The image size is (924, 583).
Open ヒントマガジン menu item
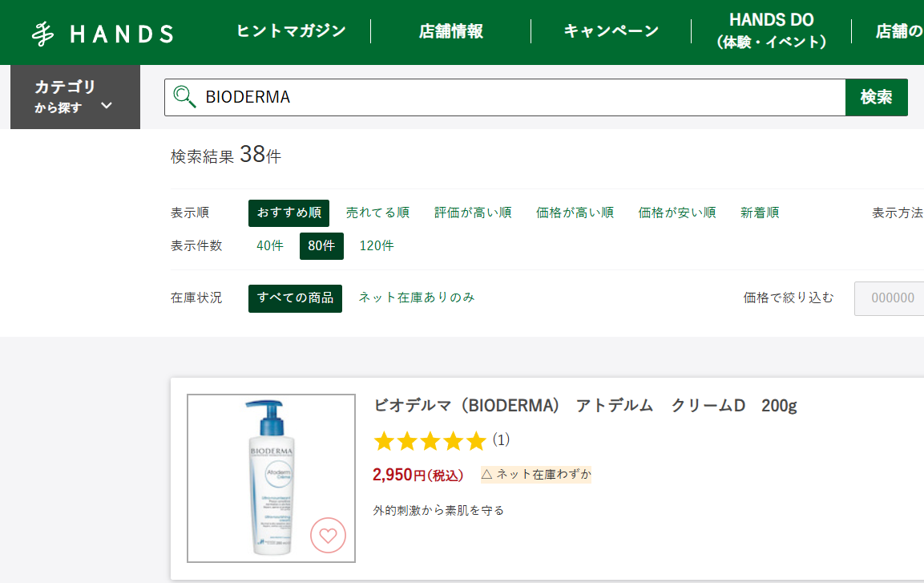point(291,30)
